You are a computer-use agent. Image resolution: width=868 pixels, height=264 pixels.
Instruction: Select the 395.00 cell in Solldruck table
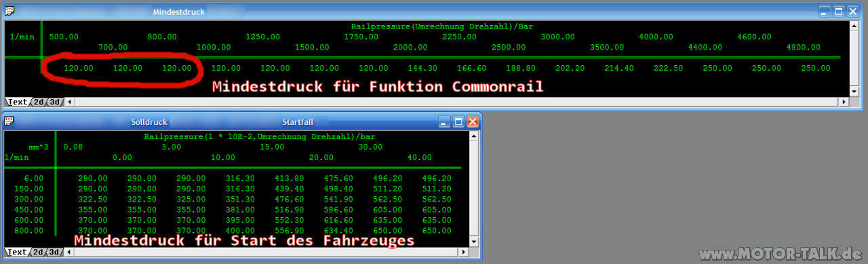point(241,221)
